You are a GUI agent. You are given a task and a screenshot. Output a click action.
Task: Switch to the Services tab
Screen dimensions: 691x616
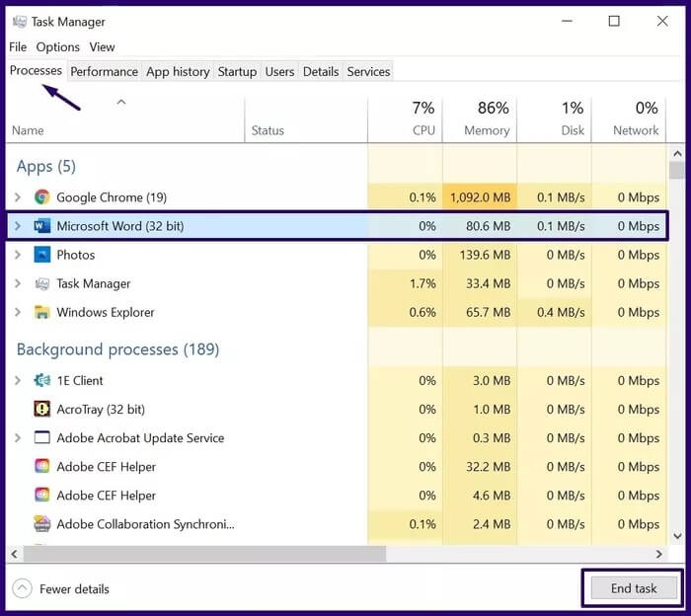(368, 71)
